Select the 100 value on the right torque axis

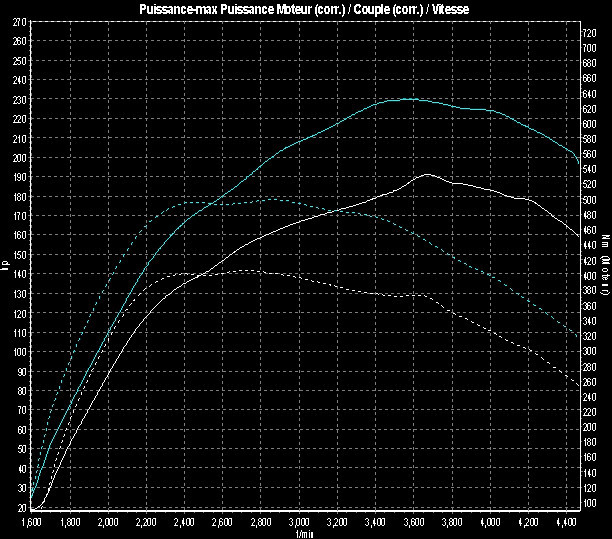590,503
